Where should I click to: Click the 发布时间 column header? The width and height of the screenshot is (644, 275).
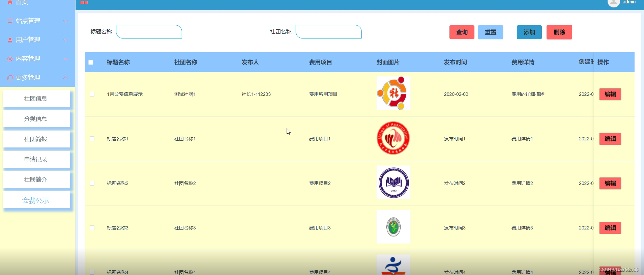click(456, 62)
